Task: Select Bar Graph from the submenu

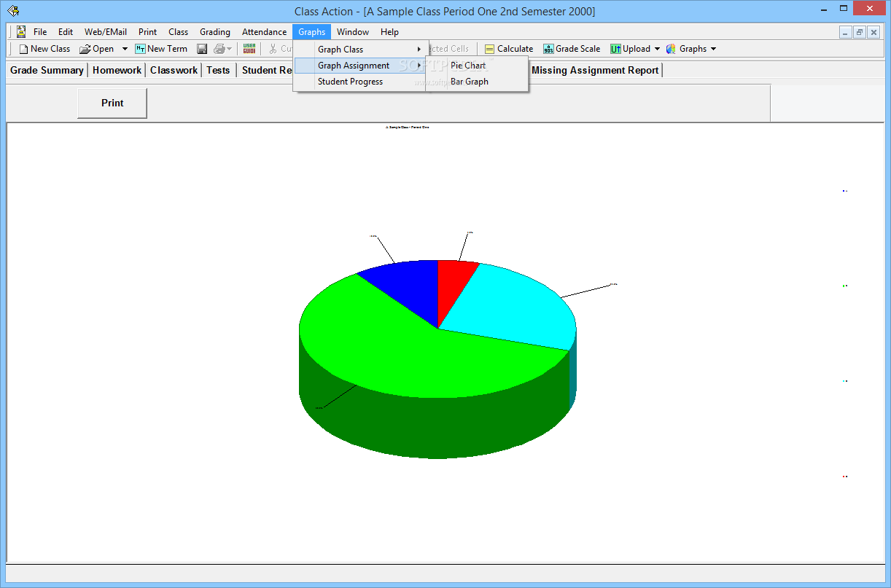Action: tap(477, 82)
